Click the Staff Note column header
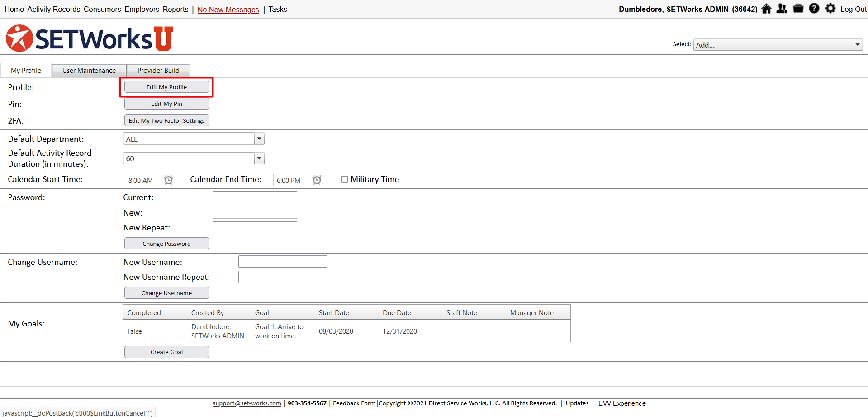The image size is (868, 417). click(462, 313)
